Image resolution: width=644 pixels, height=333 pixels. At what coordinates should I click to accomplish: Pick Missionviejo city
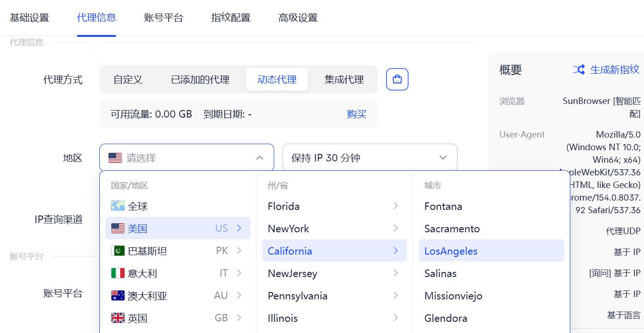(492, 296)
